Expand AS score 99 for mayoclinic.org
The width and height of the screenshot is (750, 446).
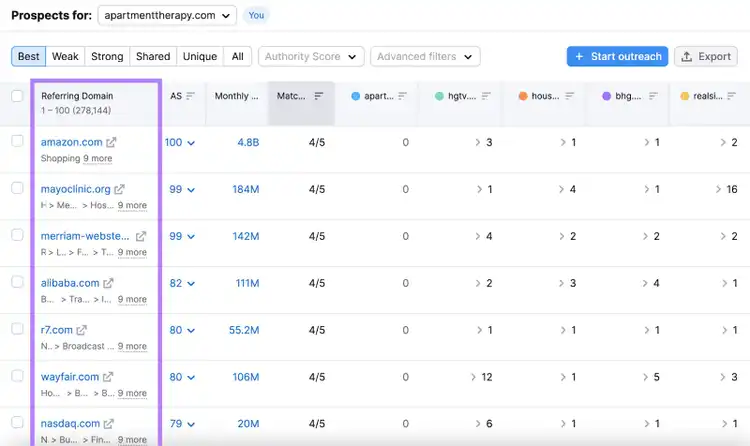[182, 189]
